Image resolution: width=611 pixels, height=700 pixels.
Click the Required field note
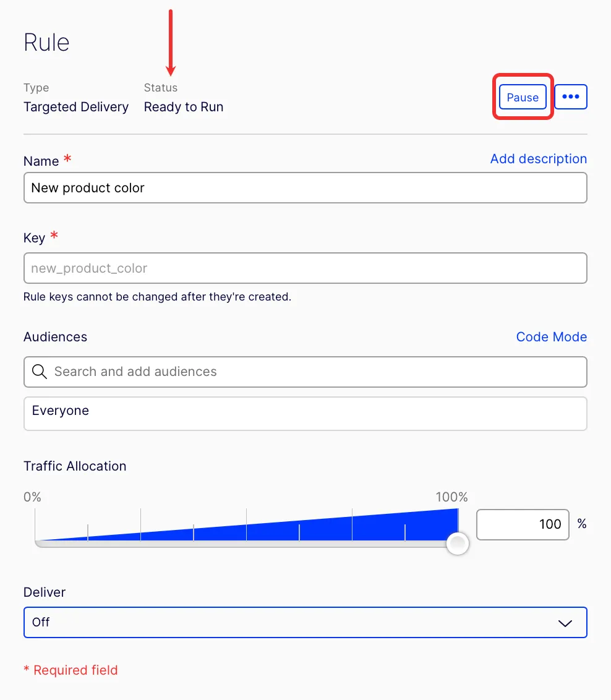pos(70,670)
